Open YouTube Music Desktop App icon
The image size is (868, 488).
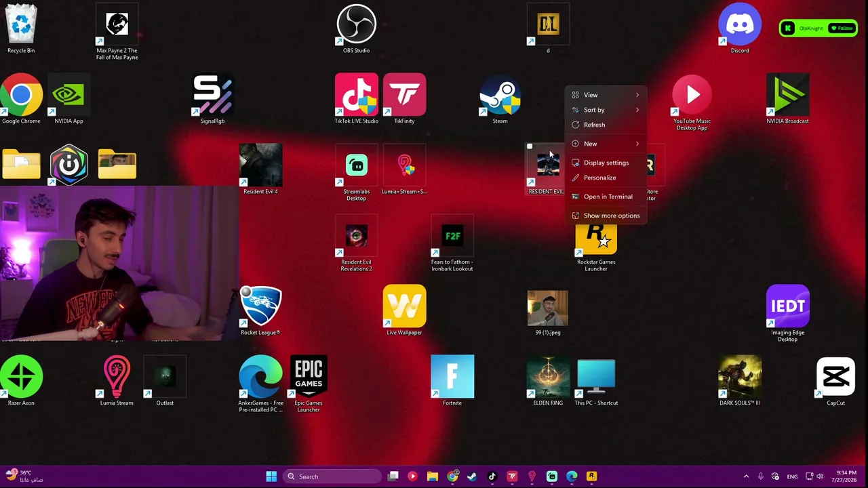point(692,103)
